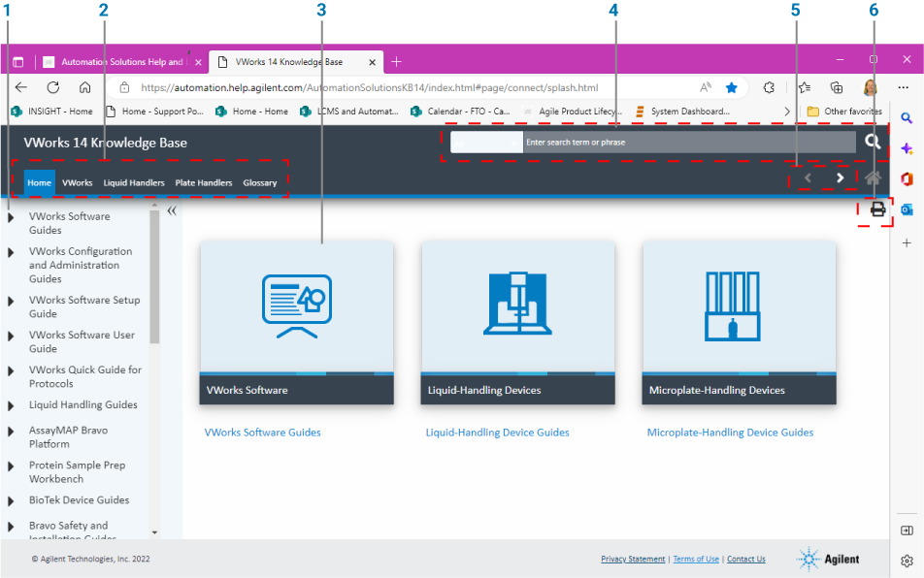Open Microplate-Handling Device Guides link
The image size is (924, 578).
point(730,432)
